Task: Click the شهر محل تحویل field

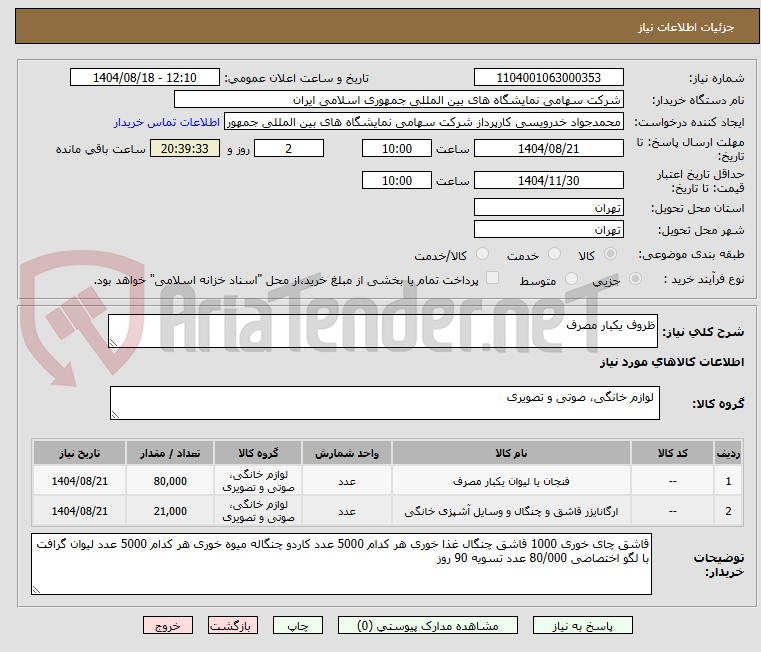Action: pos(548,230)
